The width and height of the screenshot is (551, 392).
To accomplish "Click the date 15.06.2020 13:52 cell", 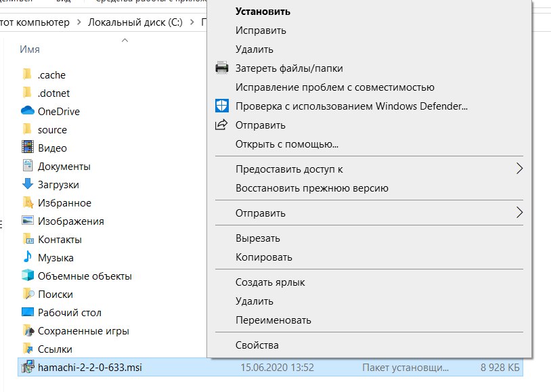I will point(278,368).
